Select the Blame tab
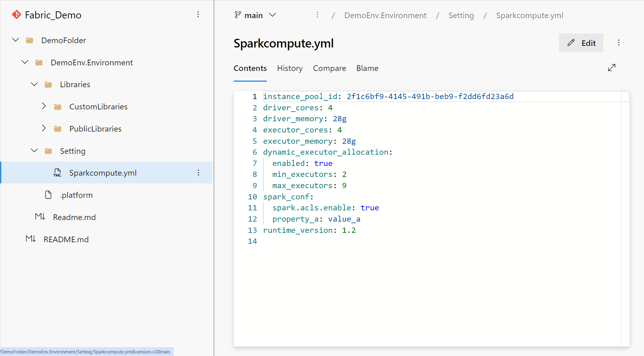 click(367, 68)
